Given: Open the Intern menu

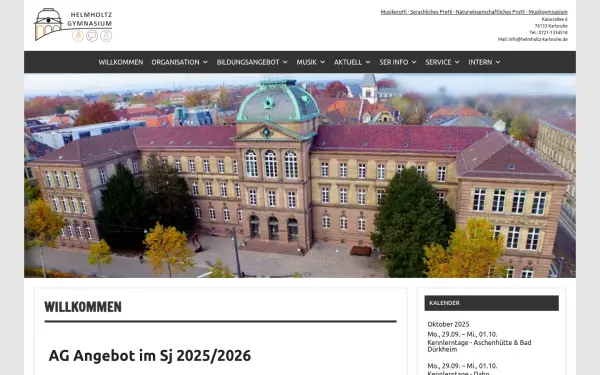Looking at the screenshot, I should pos(480,62).
